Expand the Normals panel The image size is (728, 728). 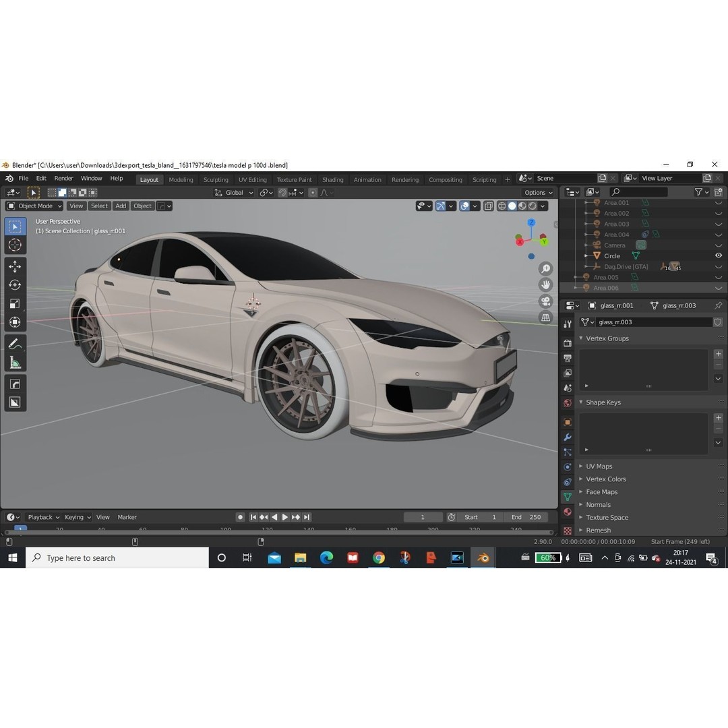[x=581, y=504]
